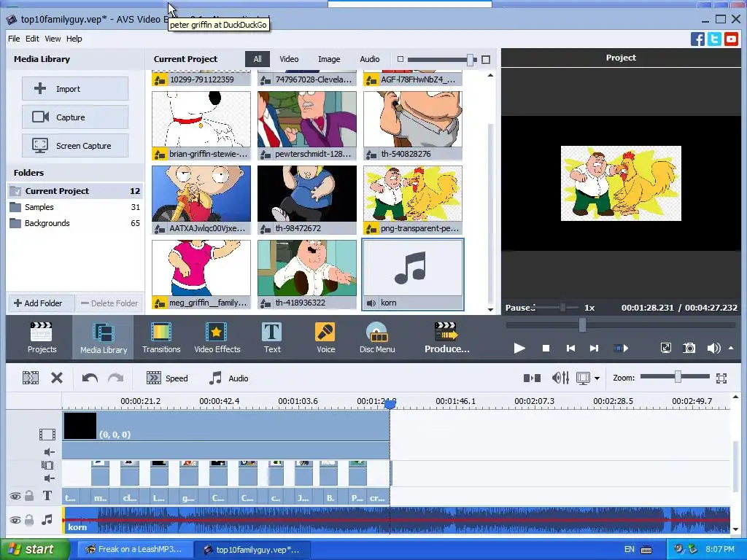
Task: Select the korn audio thumbnail
Action: click(x=413, y=275)
